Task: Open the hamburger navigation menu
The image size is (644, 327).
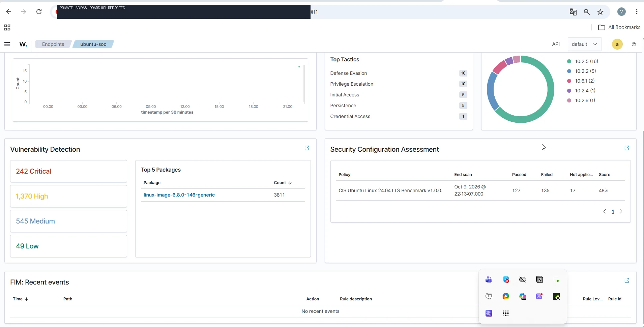Action: tap(7, 44)
